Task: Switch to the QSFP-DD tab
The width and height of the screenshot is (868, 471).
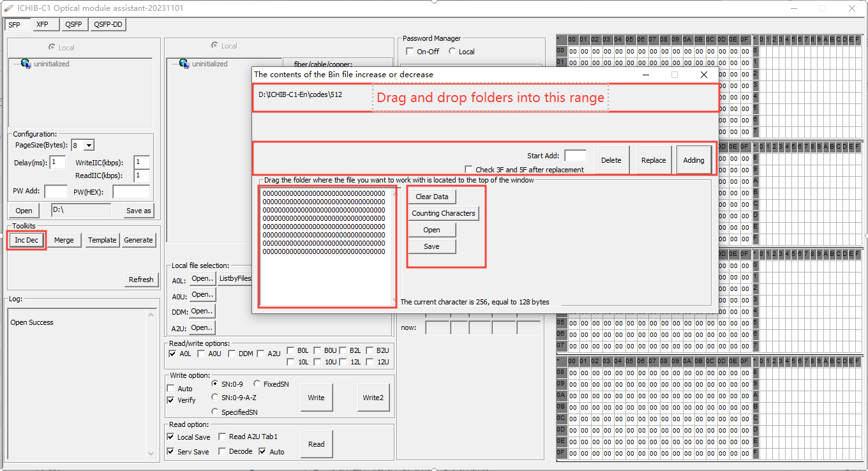Action: [x=107, y=24]
